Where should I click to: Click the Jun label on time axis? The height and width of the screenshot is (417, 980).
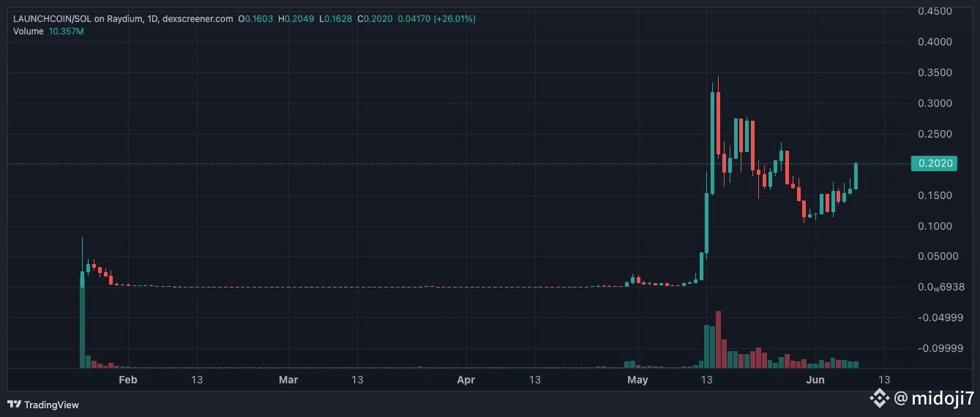[815, 380]
